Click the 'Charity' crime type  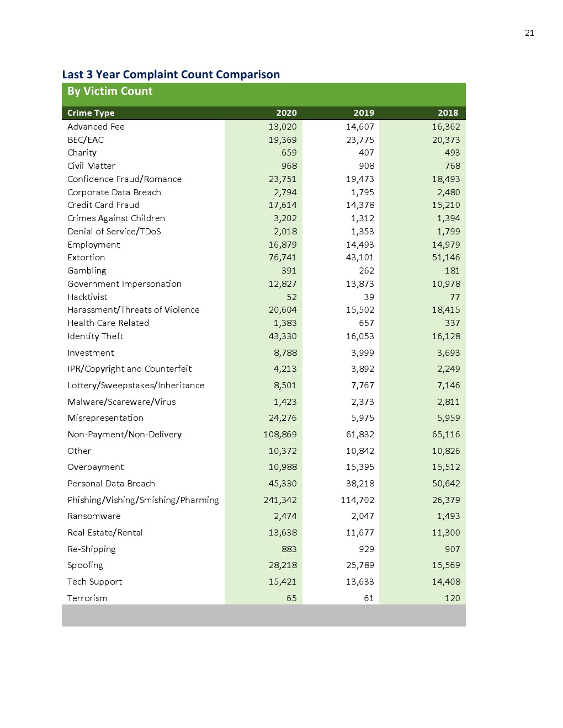pos(82,153)
